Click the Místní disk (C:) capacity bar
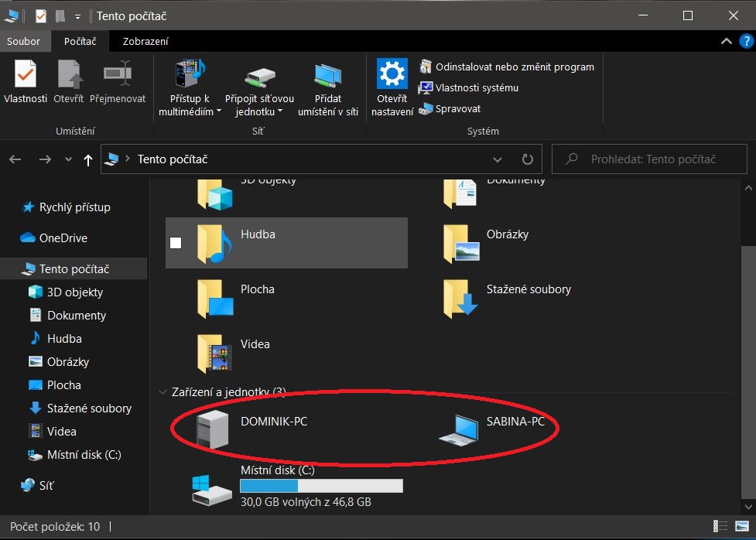 (x=322, y=486)
